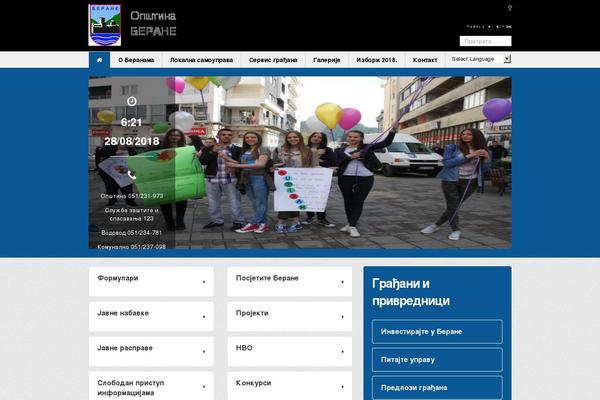Click the date 28/08/2018 text

tap(132, 141)
